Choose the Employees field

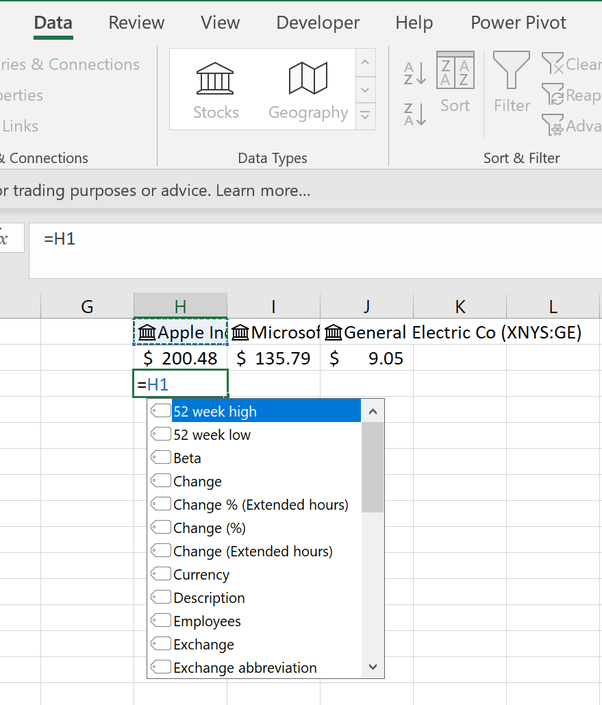(x=255, y=621)
